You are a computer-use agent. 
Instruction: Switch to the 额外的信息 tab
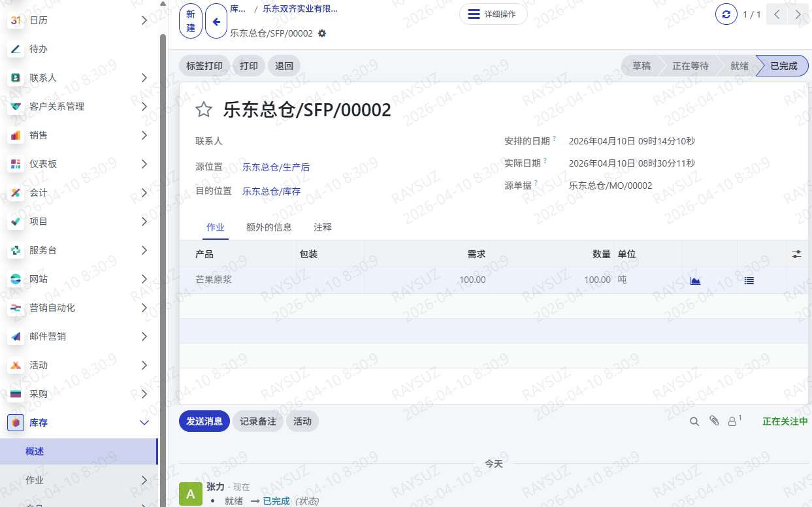[269, 227]
